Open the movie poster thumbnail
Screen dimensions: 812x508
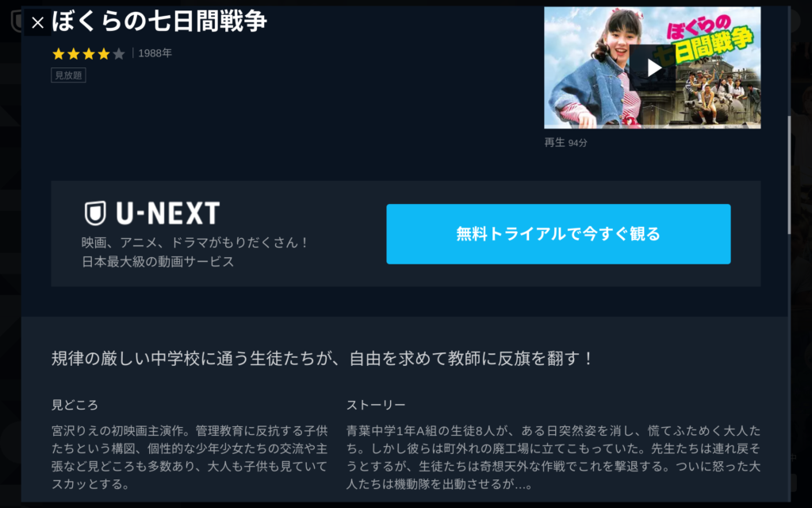[652, 67]
